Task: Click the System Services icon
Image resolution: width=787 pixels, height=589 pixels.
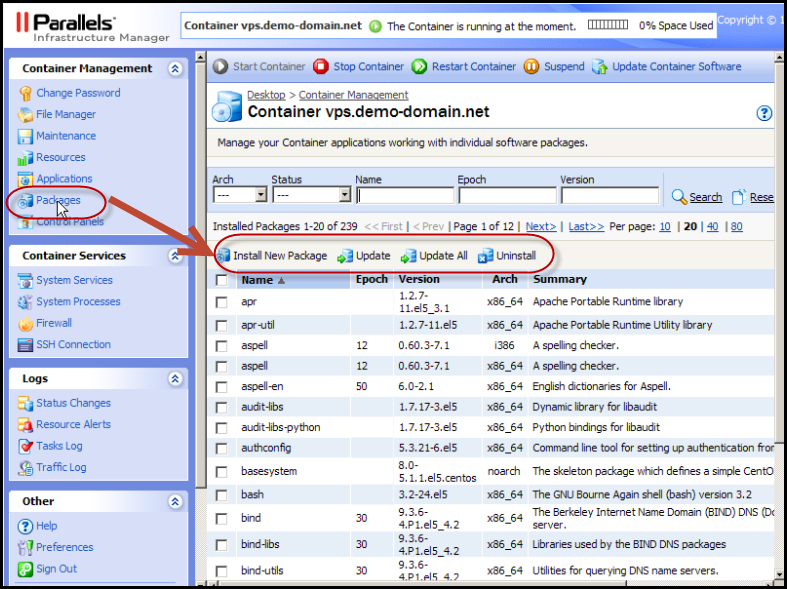Action: (x=25, y=280)
